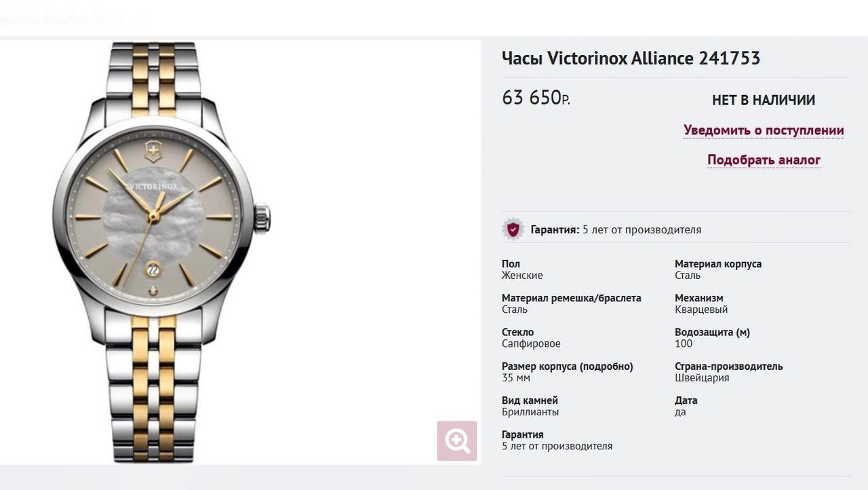Select the 'Механизм' specification label
The image size is (868, 490).
pyautogui.click(x=699, y=298)
